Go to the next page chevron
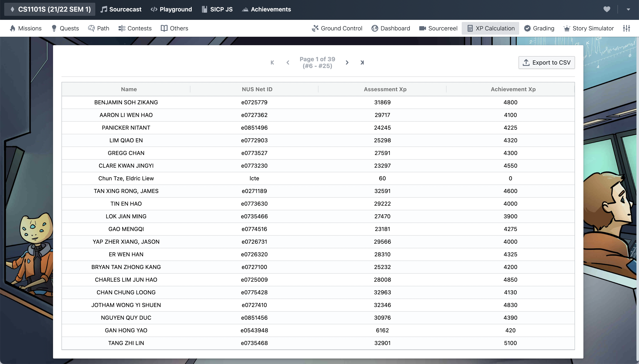 coord(347,62)
